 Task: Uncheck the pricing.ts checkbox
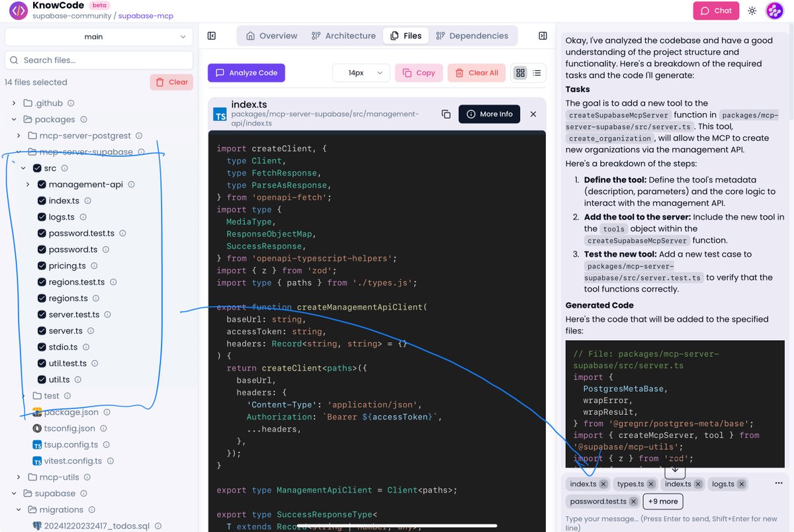[42, 266]
